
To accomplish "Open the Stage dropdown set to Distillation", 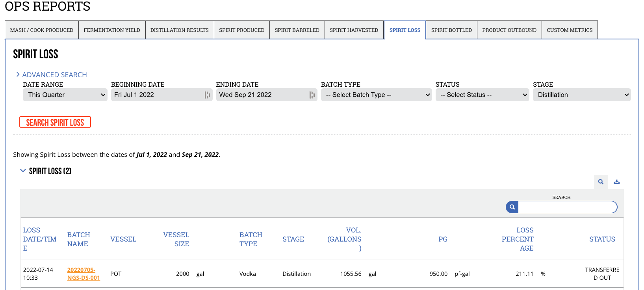I will pyautogui.click(x=582, y=95).
